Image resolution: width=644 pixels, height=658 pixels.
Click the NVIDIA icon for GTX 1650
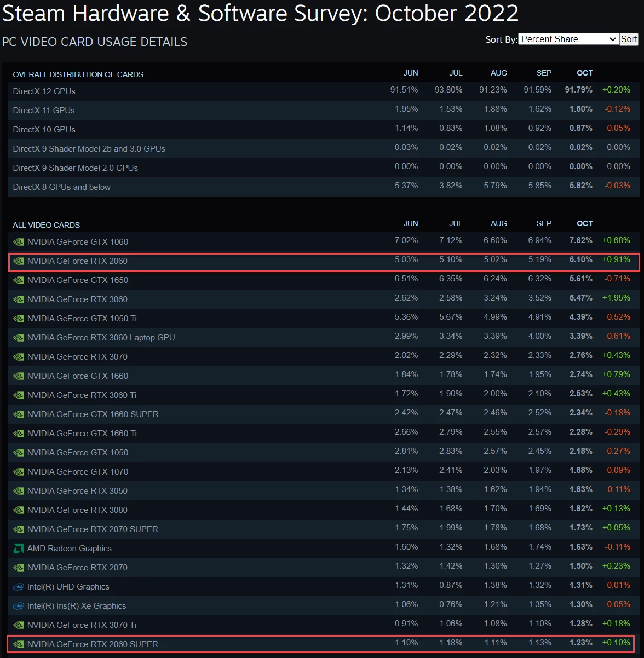point(19,280)
